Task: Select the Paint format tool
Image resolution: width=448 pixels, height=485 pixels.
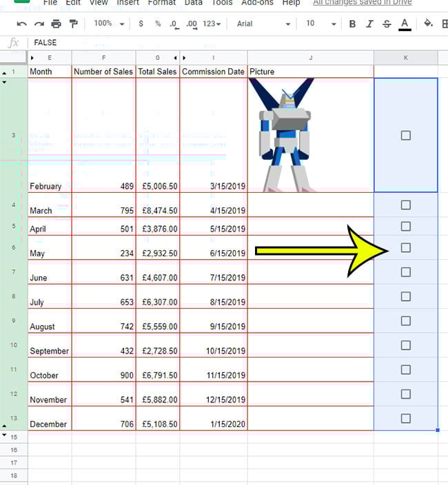Action: [73, 24]
